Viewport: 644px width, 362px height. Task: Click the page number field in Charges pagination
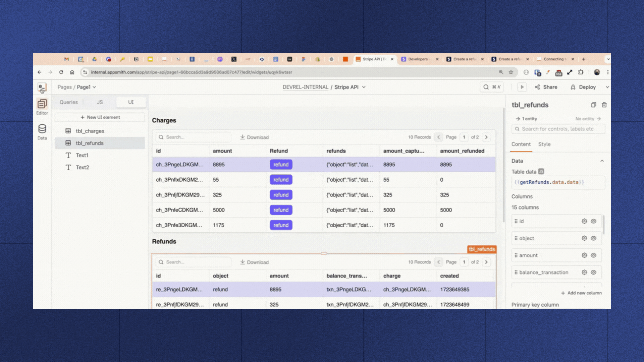point(464,137)
